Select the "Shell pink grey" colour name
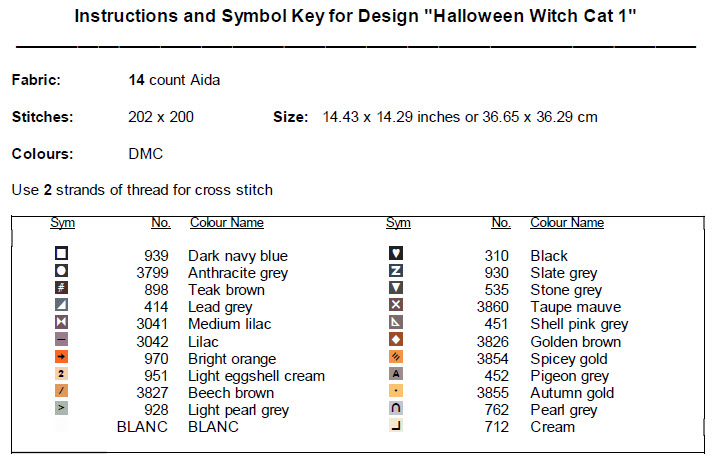 coord(579,324)
